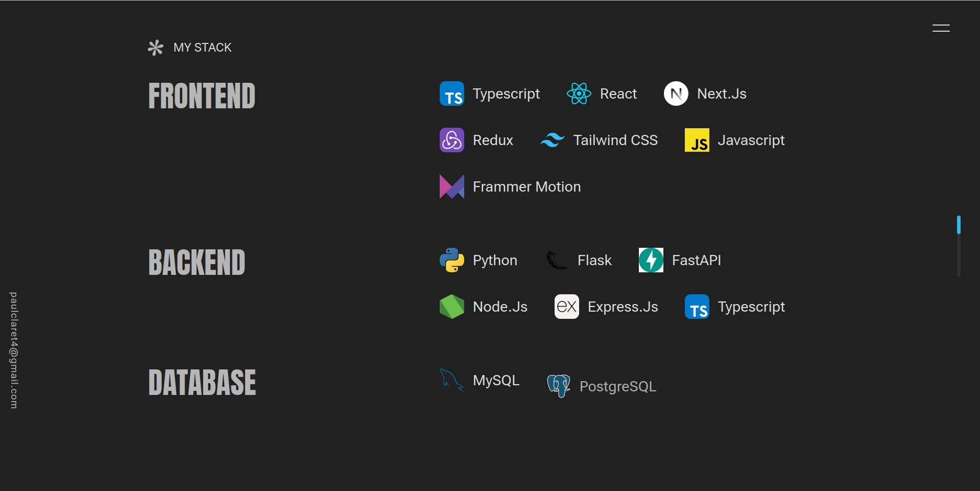Image resolution: width=980 pixels, height=491 pixels.
Task: Click the Frammer Motion label
Action: click(527, 186)
